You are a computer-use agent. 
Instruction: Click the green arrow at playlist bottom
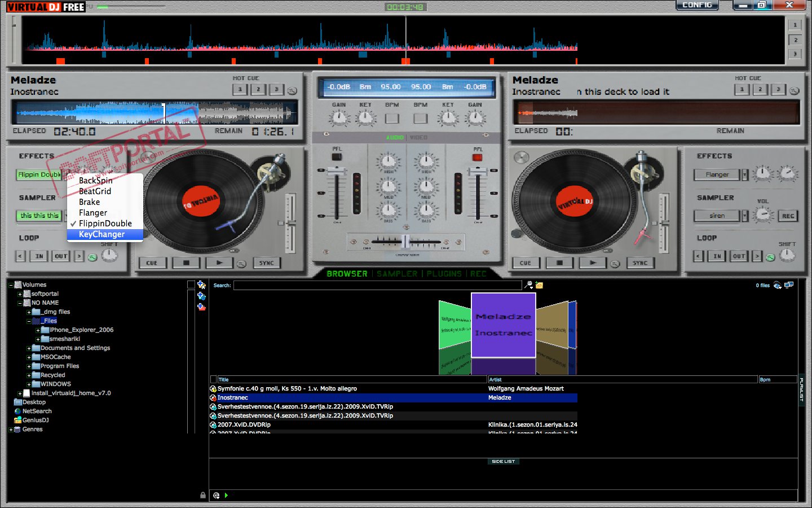coord(226,496)
